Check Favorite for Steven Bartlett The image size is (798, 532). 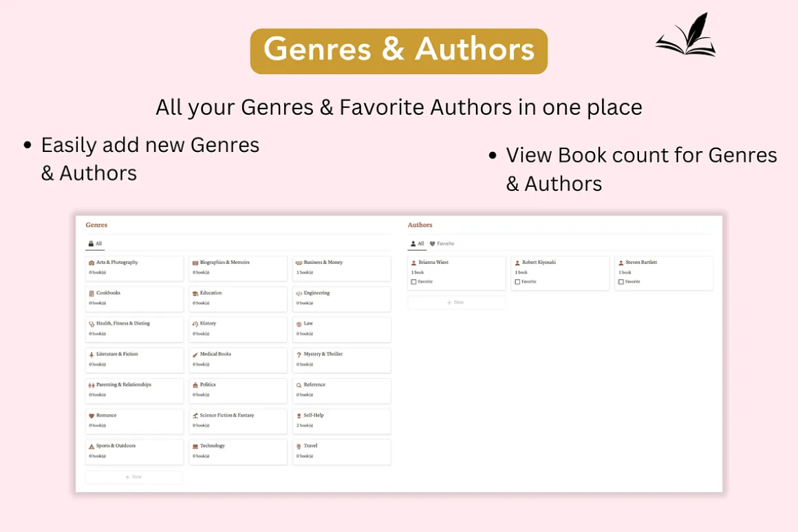(x=621, y=282)
